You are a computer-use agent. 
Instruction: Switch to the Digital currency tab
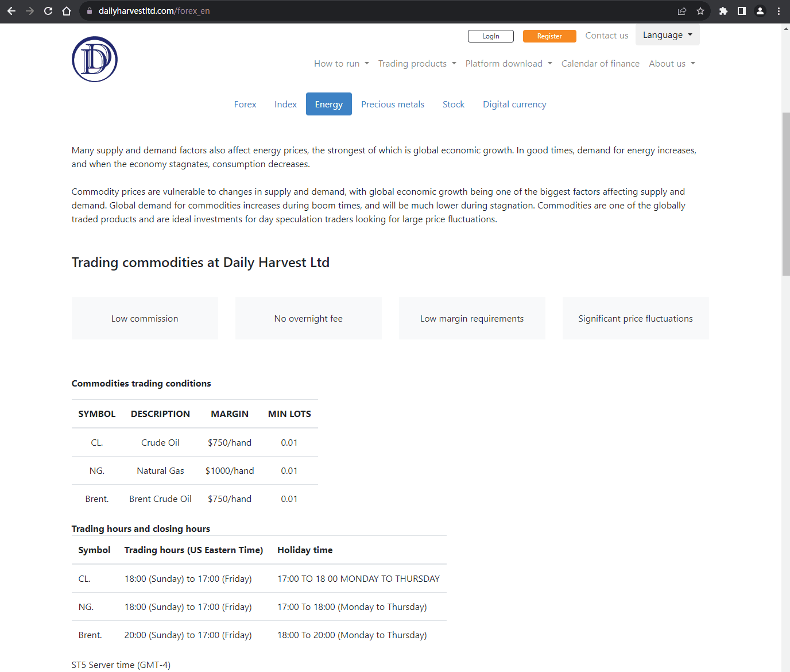click(x=514, y=105)
